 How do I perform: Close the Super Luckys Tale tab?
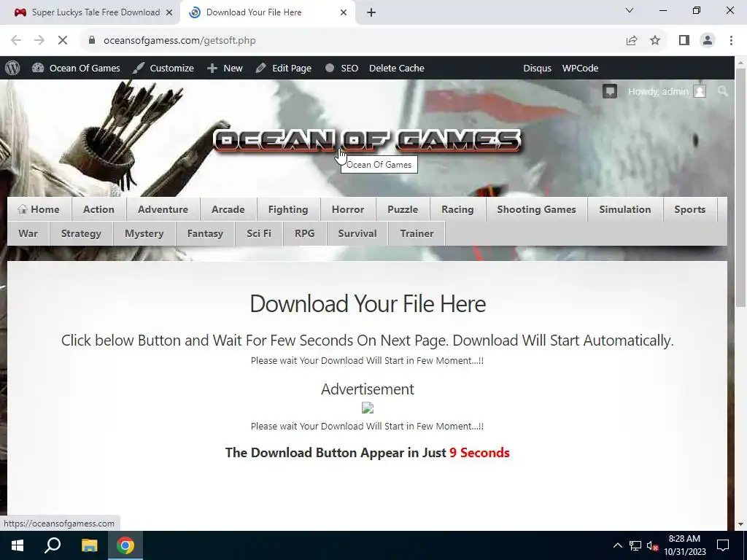coord(169,12)
